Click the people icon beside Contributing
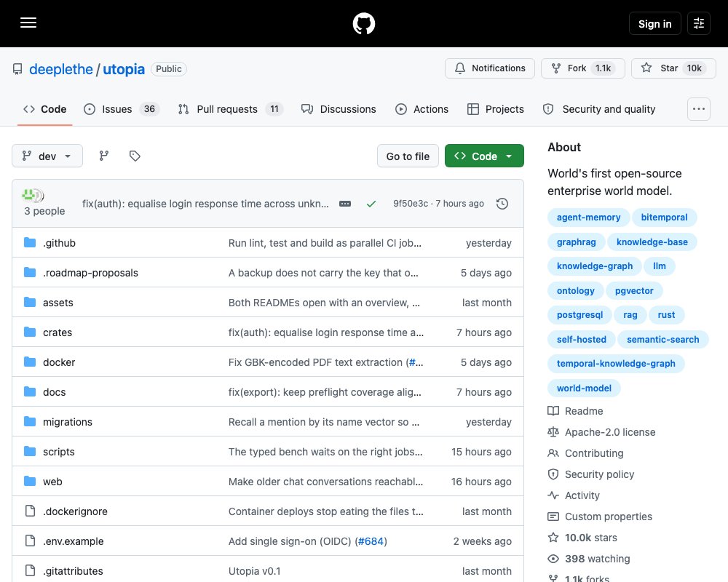728x582 pixels. click(553, 453)
